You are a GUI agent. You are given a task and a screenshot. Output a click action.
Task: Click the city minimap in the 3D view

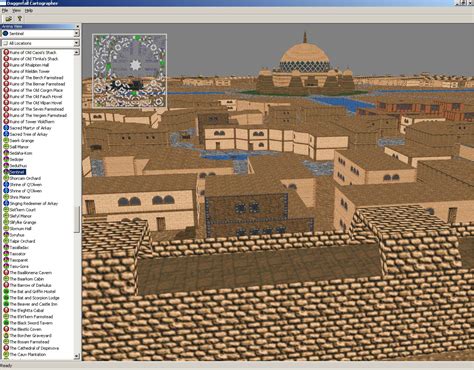pos(129,71)
